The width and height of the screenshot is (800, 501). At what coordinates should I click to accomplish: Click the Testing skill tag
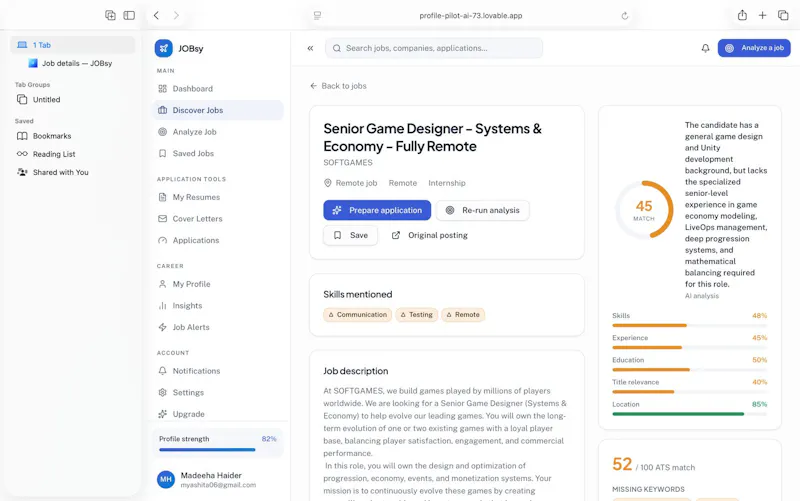click(416, 315)
